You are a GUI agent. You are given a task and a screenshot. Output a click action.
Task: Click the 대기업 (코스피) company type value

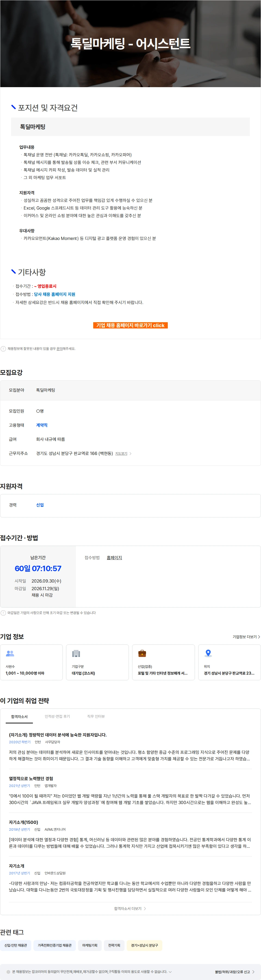tap(83, 673)
